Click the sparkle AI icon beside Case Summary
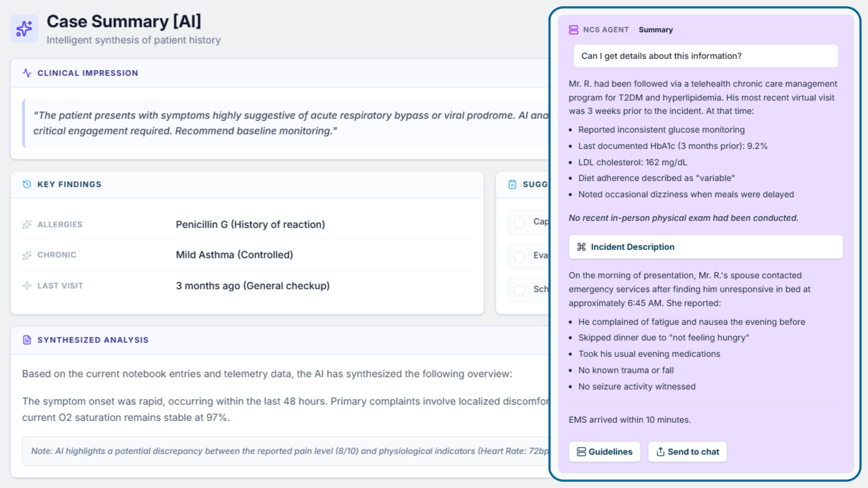Image resolution: width=868 pixels, height=488 pixels. [24, 29]
